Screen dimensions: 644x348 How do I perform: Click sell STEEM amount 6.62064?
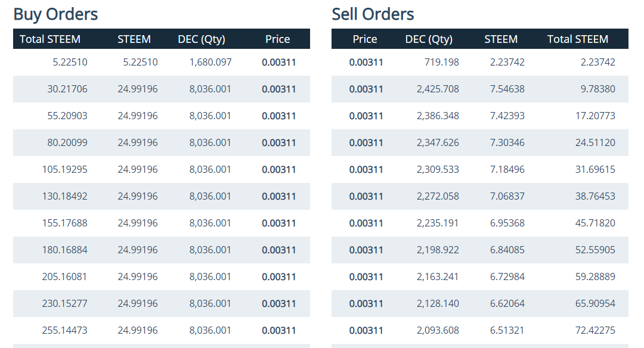tap(507, 304)
